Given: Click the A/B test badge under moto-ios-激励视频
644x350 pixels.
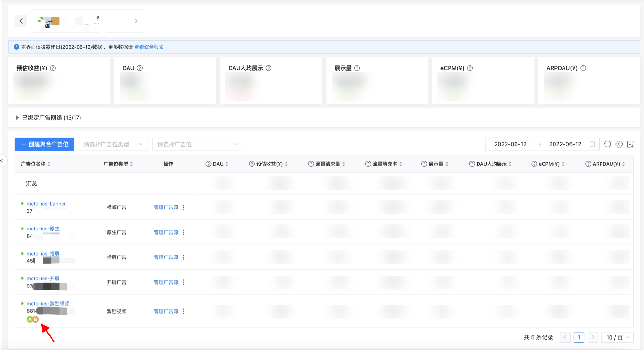Looking at the screenshot, I should coord(33,319).
